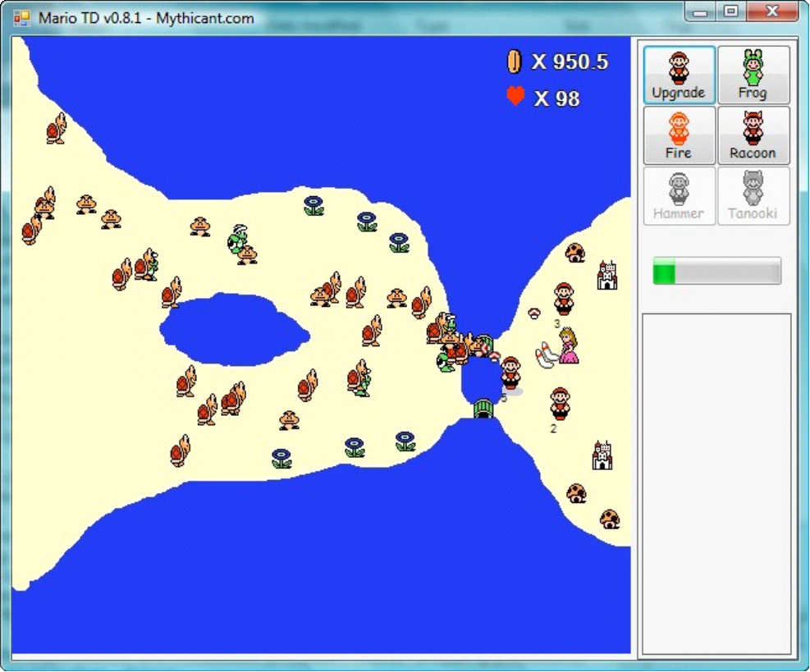Click the small red super mushroom near Peach
810x672 pixels.
coord(534,313)
